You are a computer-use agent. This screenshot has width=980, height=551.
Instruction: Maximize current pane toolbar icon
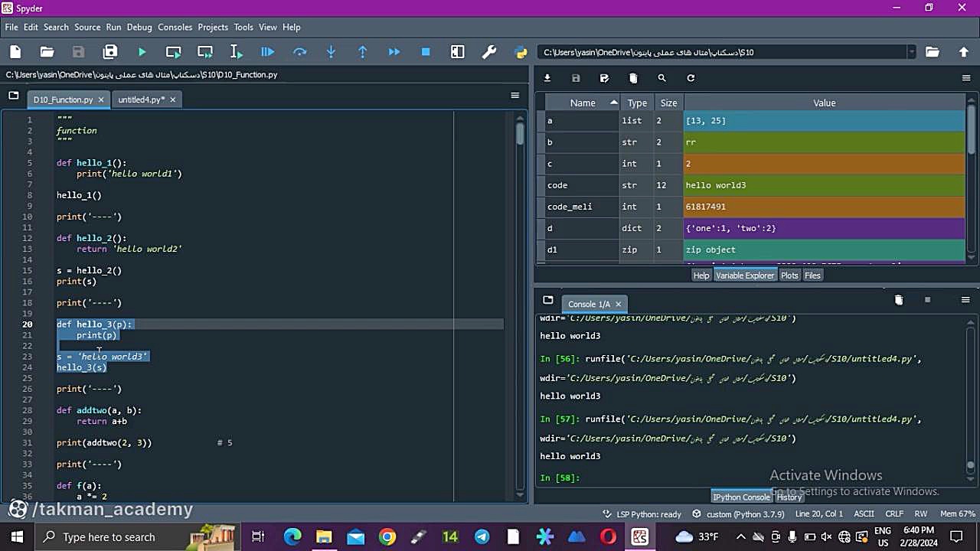click(458, 52)
